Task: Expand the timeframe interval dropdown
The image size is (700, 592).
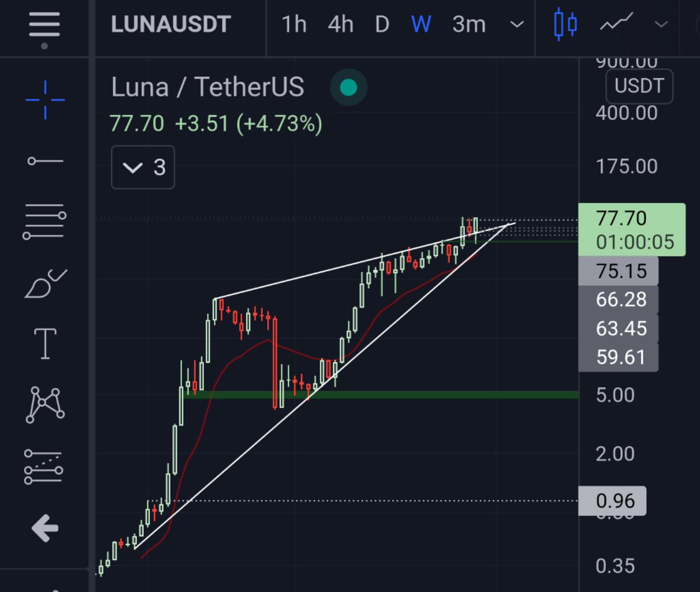Action: click(517, 25)
